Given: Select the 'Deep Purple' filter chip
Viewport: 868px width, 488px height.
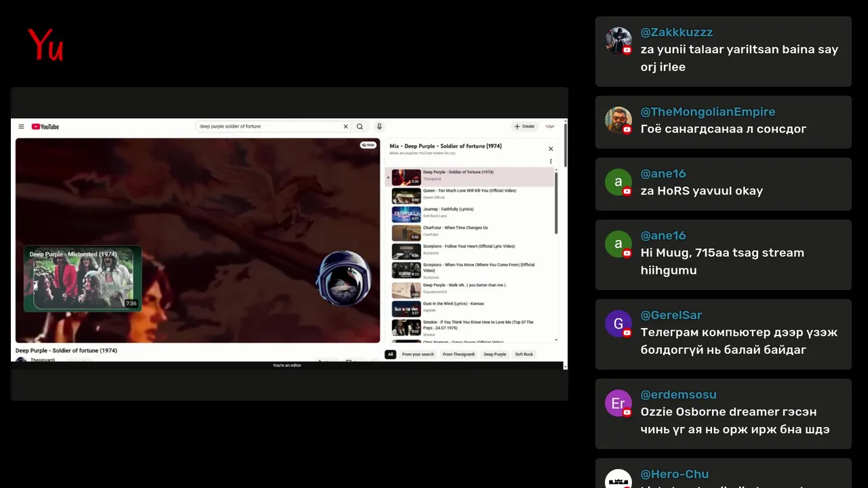Looking at the screenshot, I should click(494, 354).
